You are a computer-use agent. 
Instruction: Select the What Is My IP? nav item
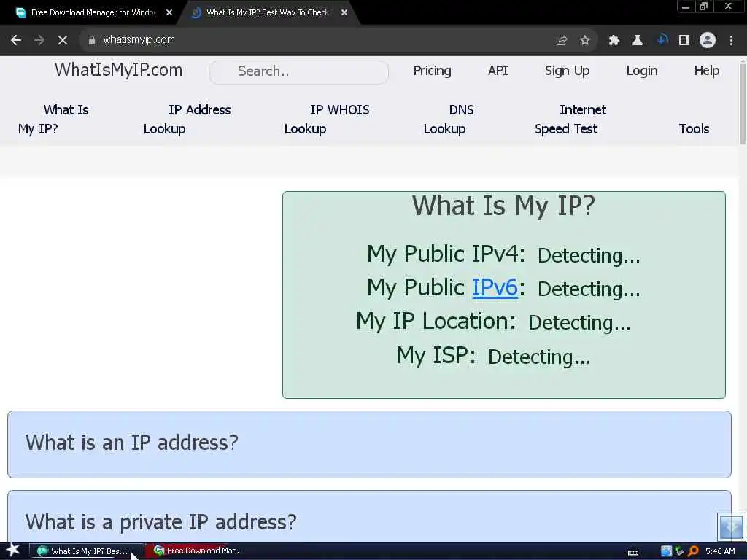tap(53, 120)
